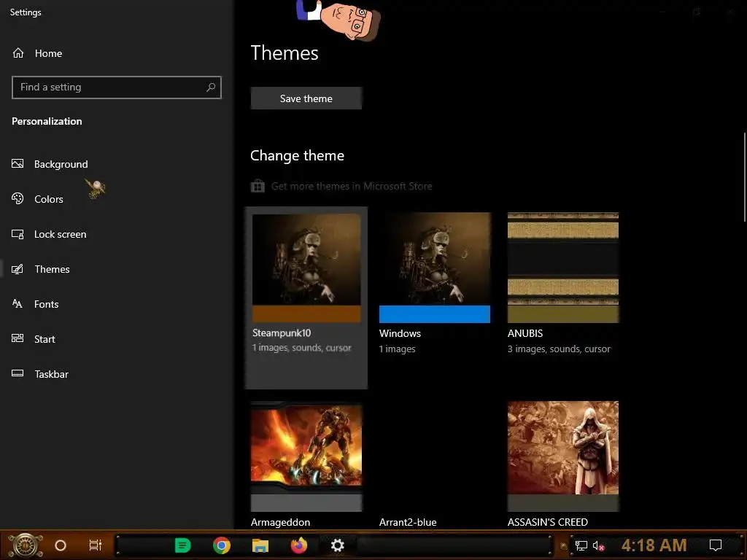Viewport: 747px width, 560px height.
Task: Select the Arrant2-blue theme
Action: coord(408,522)
